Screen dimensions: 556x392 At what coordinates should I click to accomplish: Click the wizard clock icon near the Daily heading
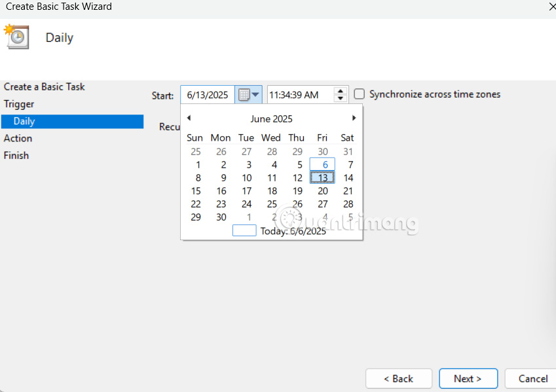coord(16,37)
